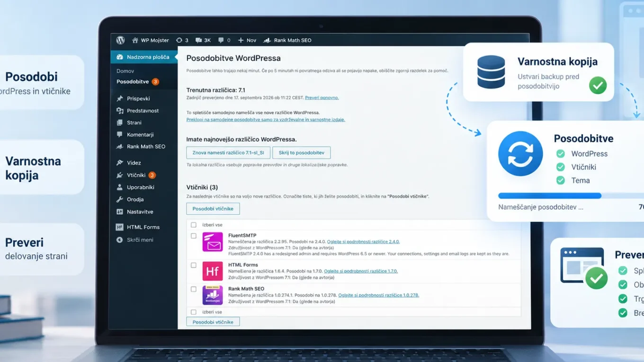644x362 pixels.
Task: Click Posodobi vtičnike above the plugin list
Action: 213,209
